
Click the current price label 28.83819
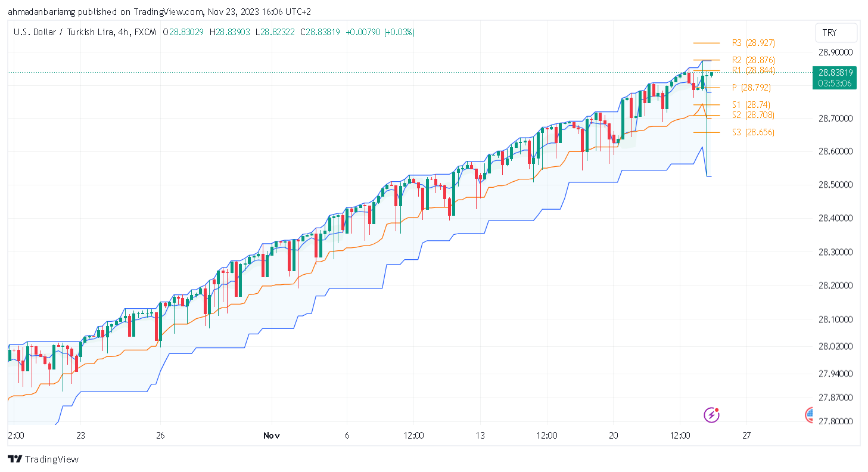[835, 73]
